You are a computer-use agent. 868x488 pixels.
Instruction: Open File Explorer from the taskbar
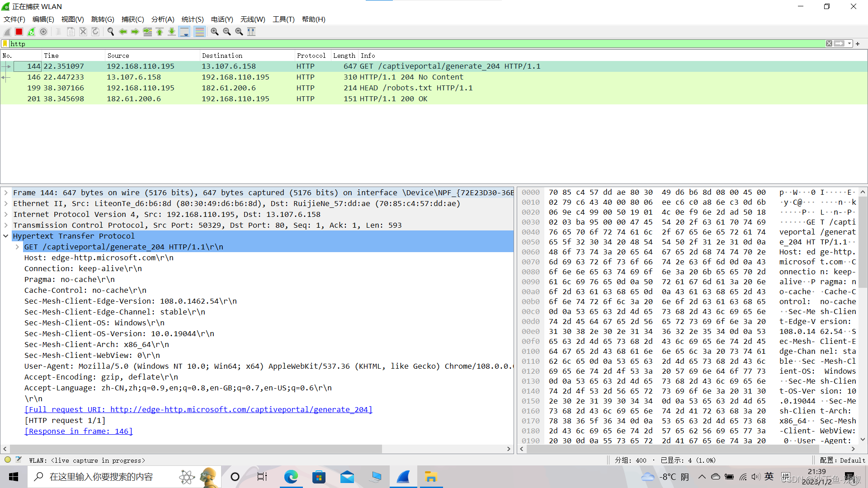431,477
